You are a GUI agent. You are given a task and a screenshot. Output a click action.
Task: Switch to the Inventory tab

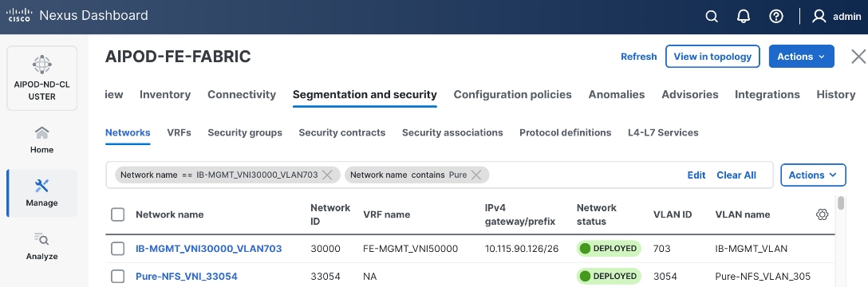point(165,95)
